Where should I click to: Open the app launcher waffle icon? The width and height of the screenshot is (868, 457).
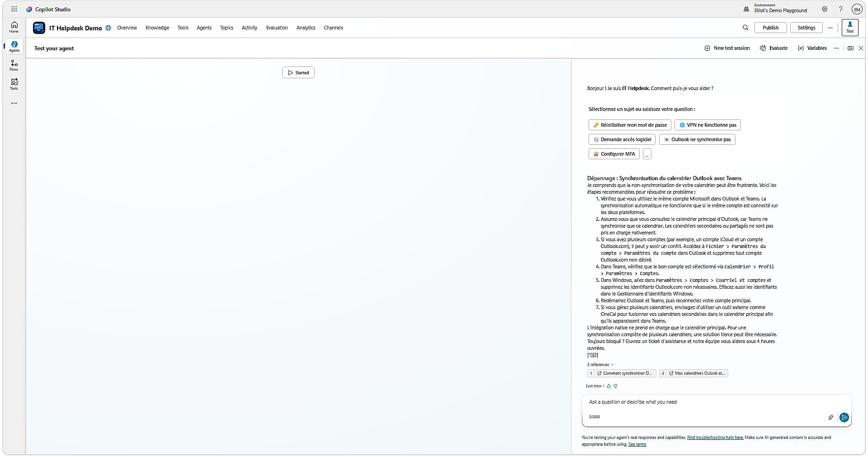point(14,9)
